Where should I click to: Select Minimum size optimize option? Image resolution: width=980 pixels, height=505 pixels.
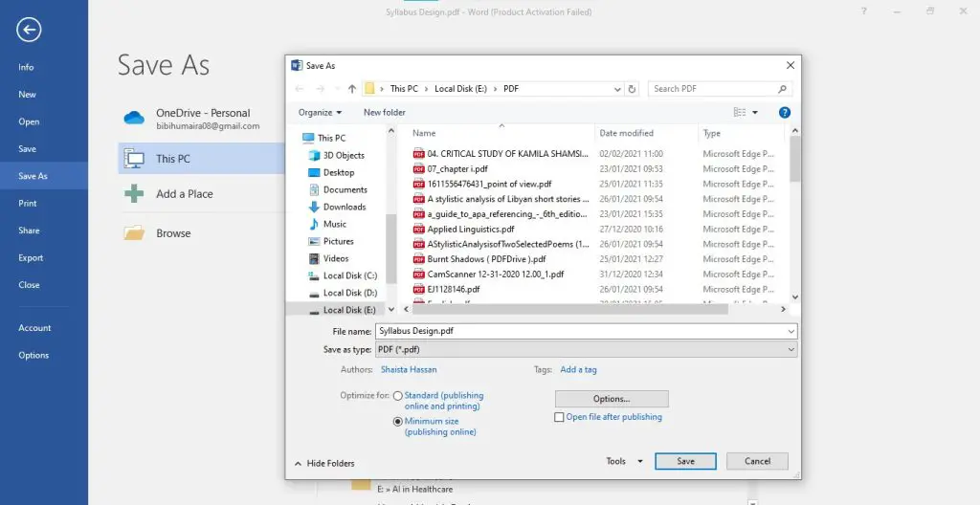[398, 421]
